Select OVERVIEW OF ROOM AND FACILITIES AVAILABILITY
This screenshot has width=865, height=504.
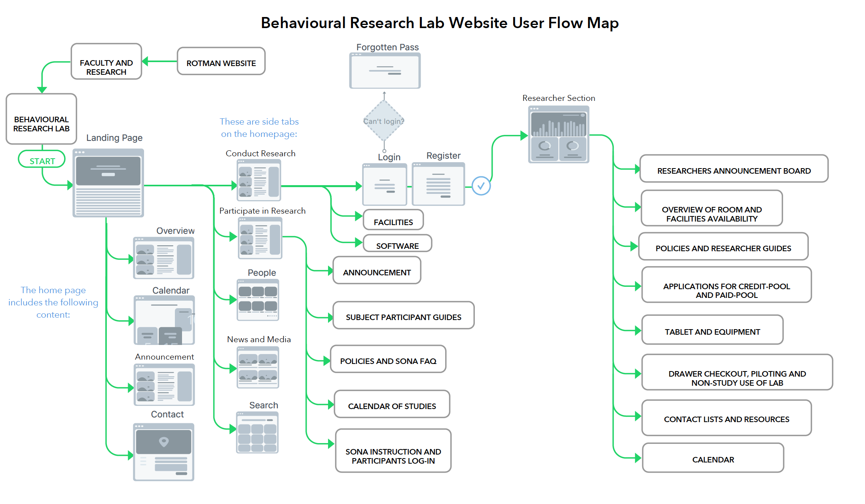point(712,208)
